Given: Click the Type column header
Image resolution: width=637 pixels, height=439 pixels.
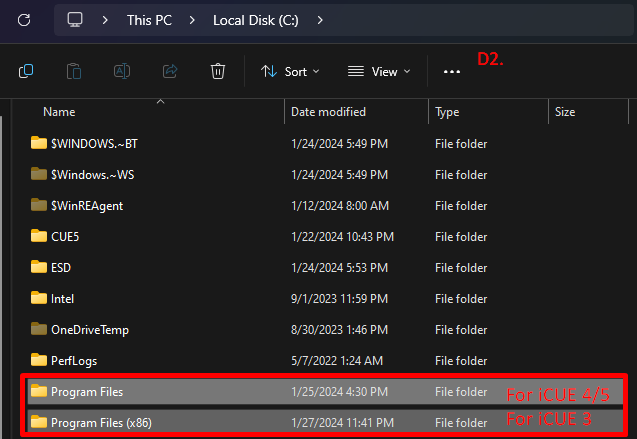Looking at the screenshot, I should [447, 112].
